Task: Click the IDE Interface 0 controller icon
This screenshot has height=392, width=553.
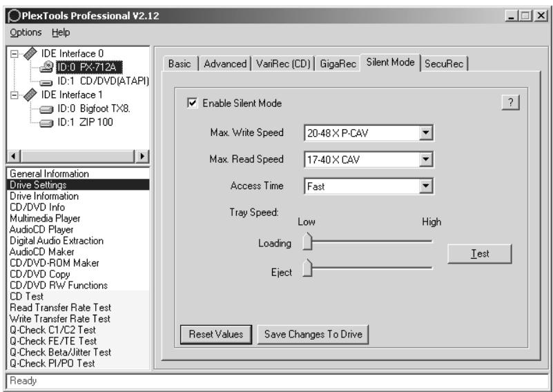Action: [30, 54]
